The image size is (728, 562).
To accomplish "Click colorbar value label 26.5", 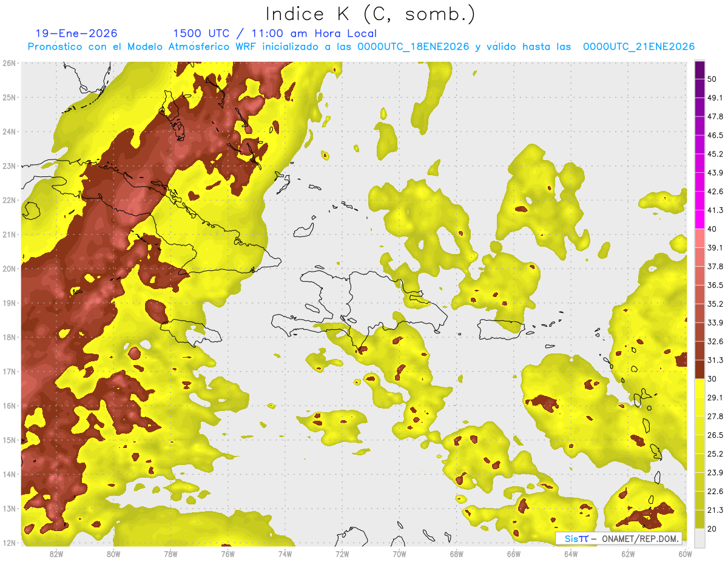I will 715,435.
